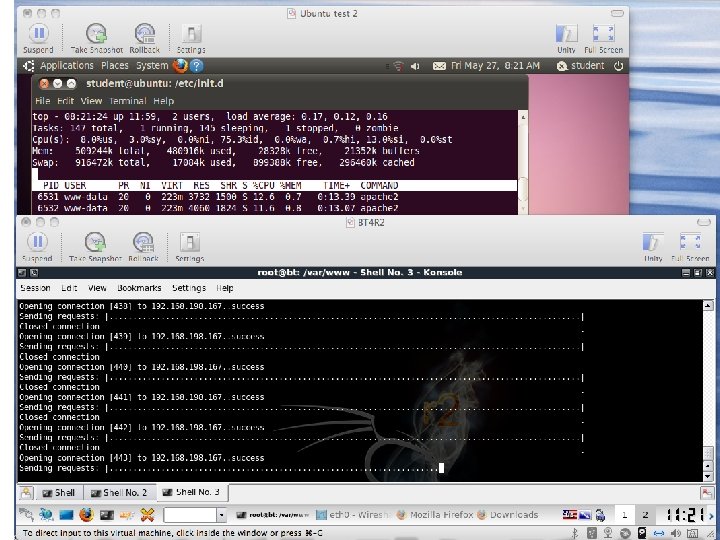Screen dimensions: 720x540
Task: Switch to Shell No. 2 tab
Action: coord(119,493)
